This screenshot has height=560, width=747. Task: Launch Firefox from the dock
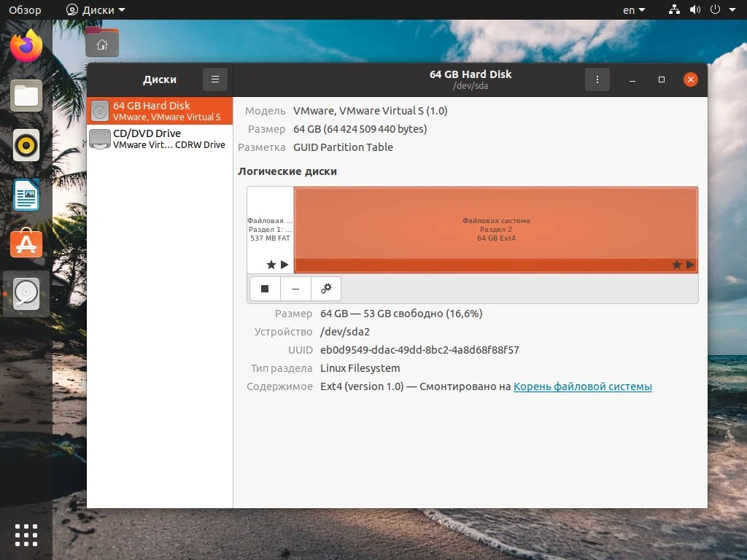[26, 45]
